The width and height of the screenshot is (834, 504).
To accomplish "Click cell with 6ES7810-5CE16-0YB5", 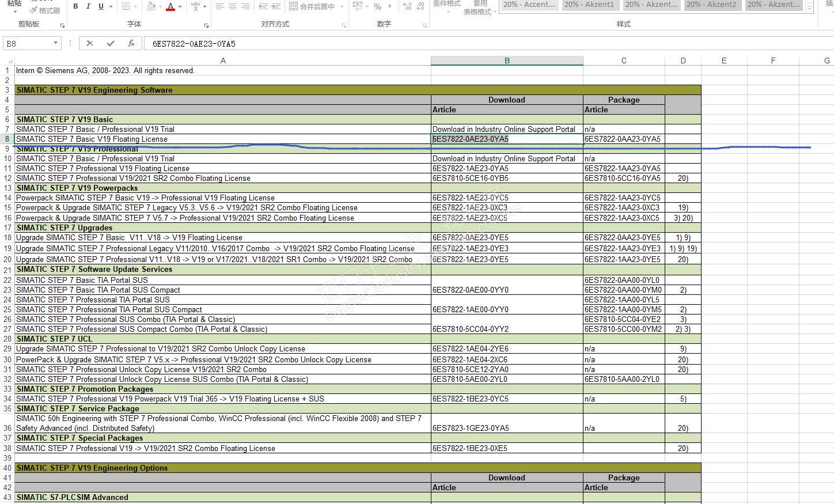I will (x=507, y=178).
